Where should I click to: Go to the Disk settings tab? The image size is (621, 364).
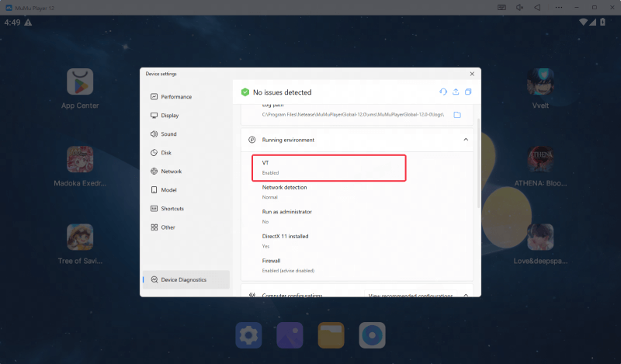point(166,153)
